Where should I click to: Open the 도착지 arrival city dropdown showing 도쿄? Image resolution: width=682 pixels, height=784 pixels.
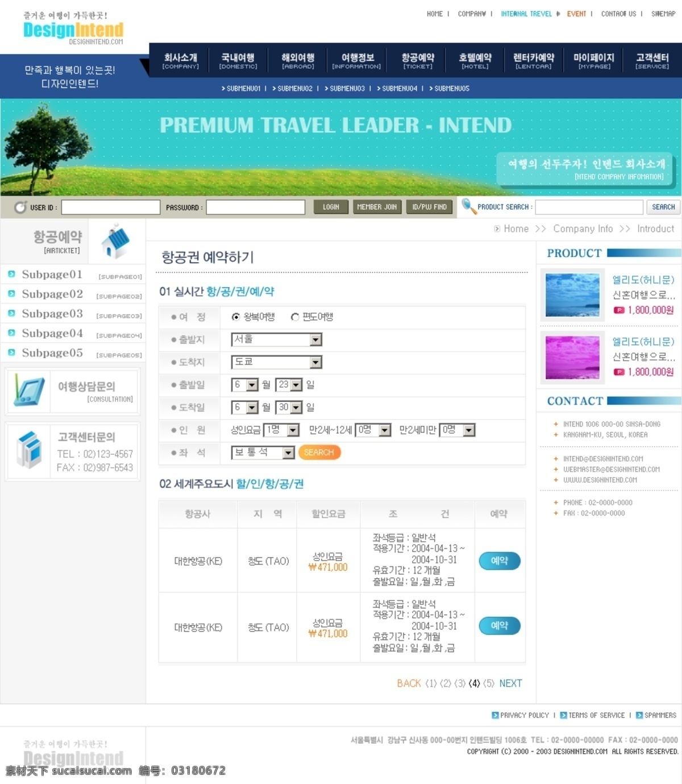click(277, 362)
